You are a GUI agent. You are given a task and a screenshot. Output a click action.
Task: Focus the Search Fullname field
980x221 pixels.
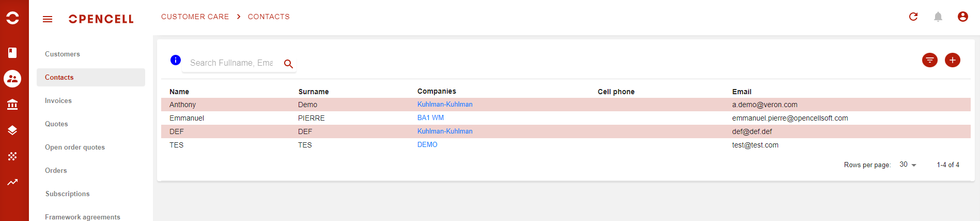[x=232, y=63]
